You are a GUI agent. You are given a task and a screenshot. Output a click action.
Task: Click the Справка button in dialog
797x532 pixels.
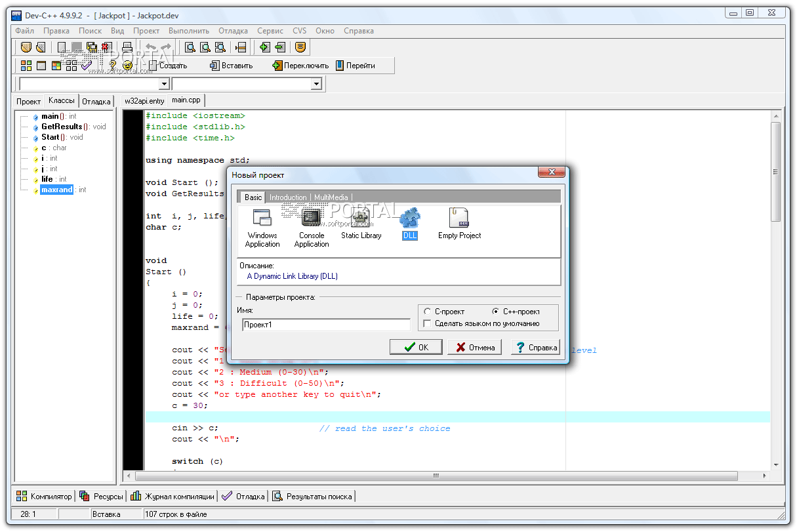click(x=535, y=347)
